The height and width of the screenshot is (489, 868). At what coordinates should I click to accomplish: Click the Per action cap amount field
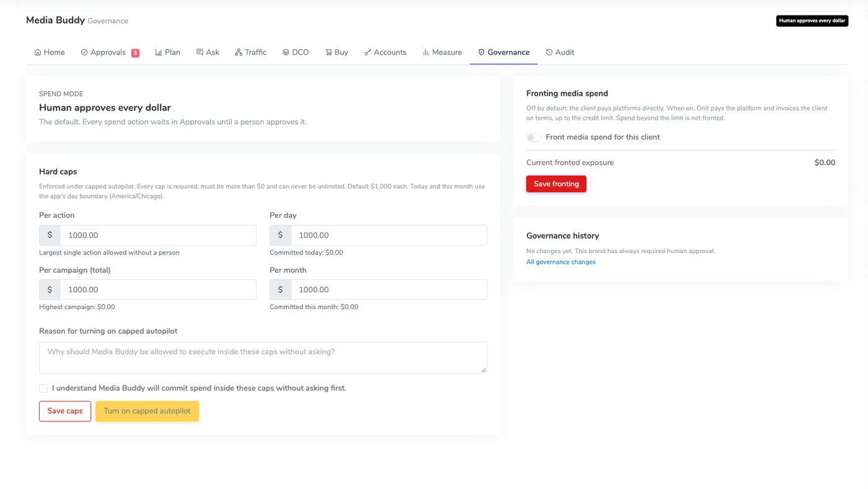pos(158,235)
